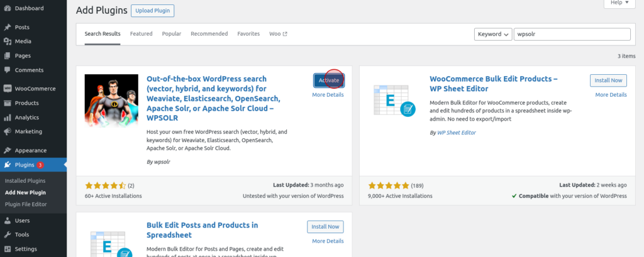Open More Details for WPSOLR plugin

[328, 95]
